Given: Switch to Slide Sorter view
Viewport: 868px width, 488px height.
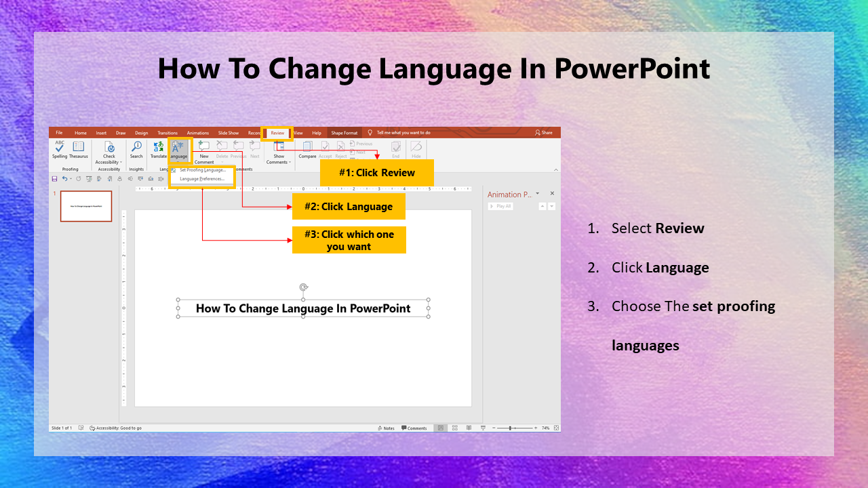Looking at the screenshot, I should (x=455, y=428).
